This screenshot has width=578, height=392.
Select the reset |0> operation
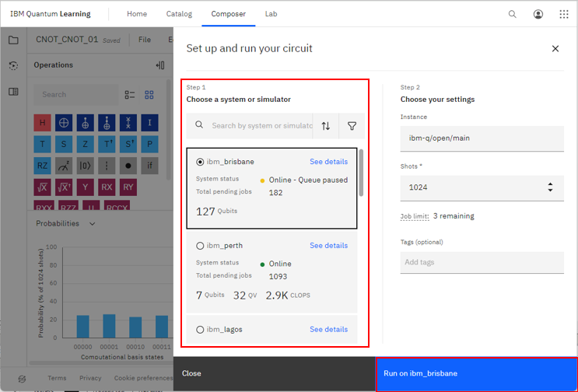(85, 166)
